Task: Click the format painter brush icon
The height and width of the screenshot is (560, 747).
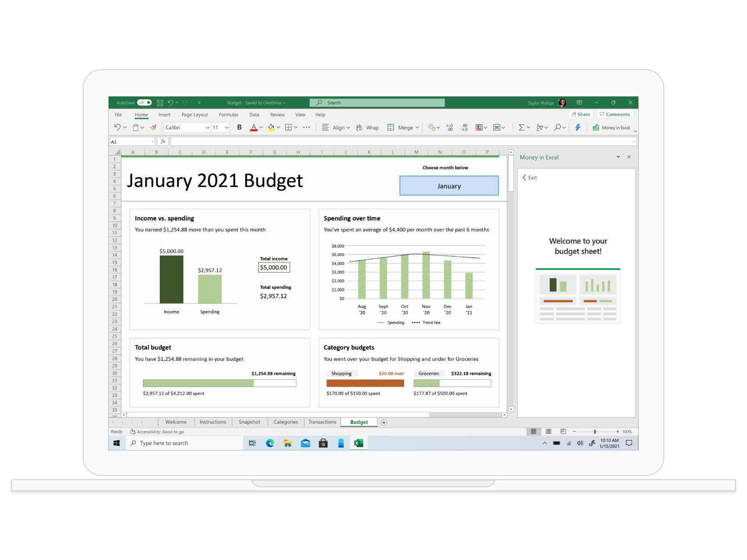Action: pyautogui.click(x=153, y=127)
